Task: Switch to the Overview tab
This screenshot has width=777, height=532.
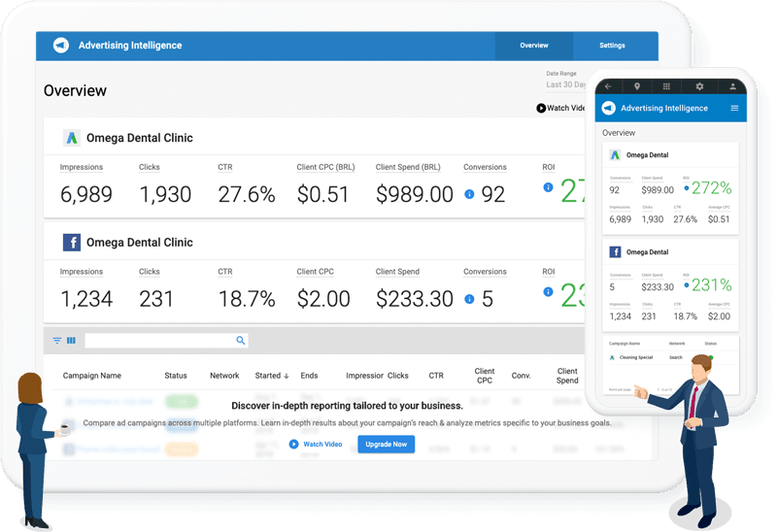Action: [x=533, y=46]
